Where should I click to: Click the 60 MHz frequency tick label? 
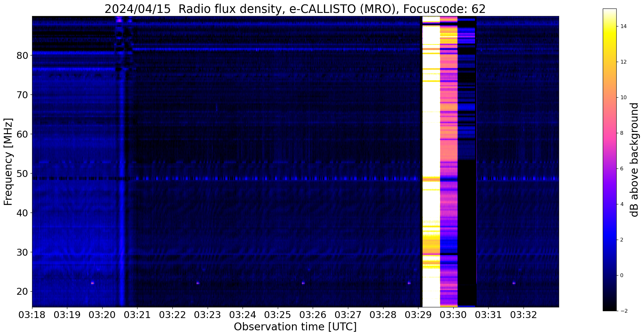pos(22,134)
